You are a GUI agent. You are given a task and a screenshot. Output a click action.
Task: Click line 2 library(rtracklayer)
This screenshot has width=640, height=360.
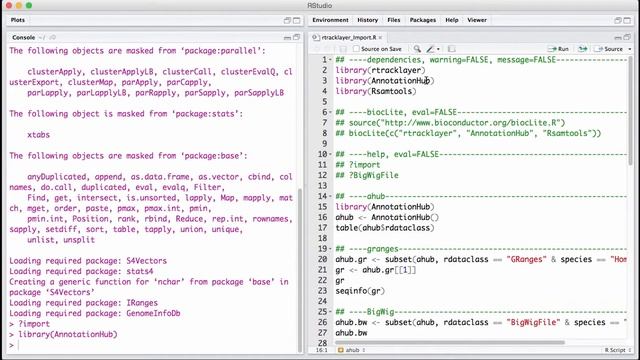click(x=380, y=70)
